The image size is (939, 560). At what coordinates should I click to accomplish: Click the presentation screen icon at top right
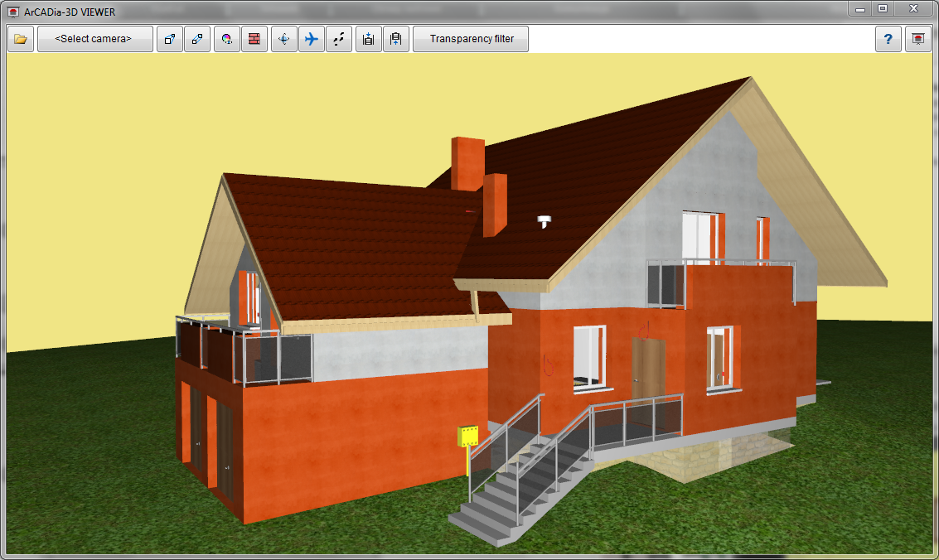coord(918,39)
